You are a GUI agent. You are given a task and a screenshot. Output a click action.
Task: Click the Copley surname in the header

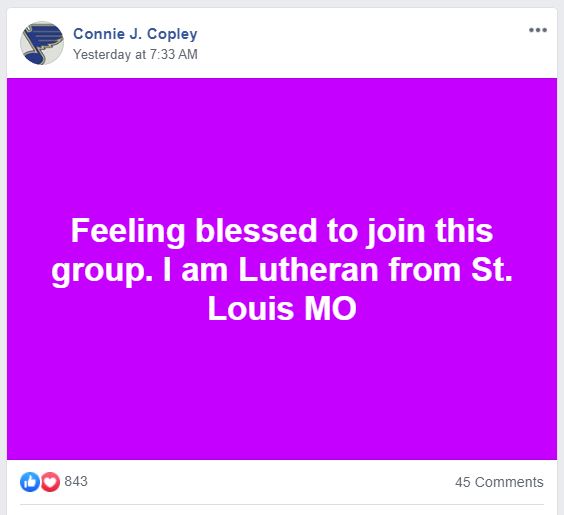coord(172,35)
